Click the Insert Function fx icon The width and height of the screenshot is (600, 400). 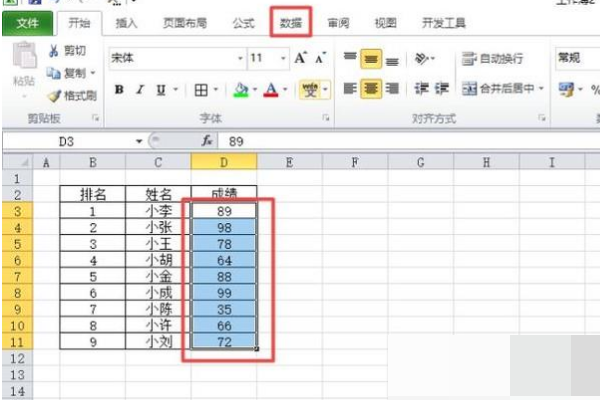coord(207,141)
